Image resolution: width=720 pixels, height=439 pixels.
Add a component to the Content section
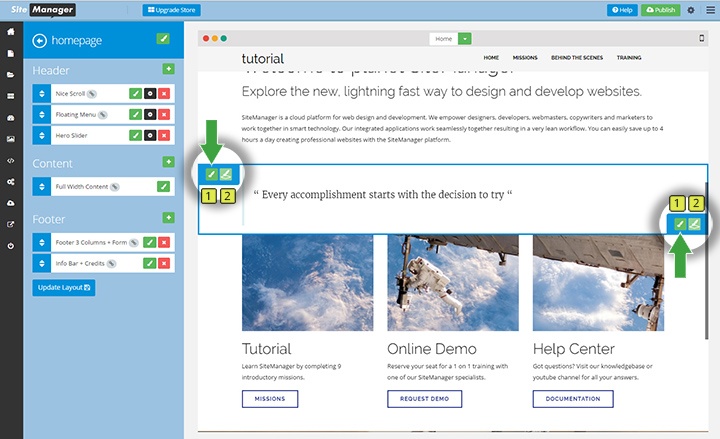coord(169,162)
